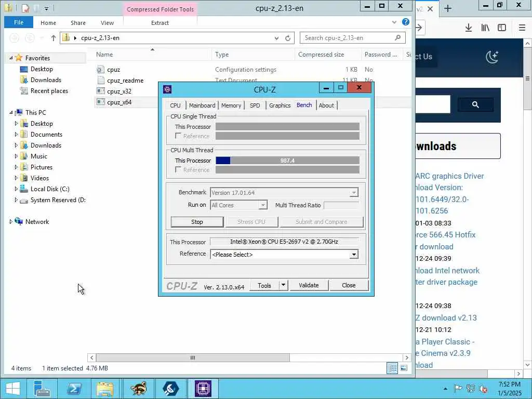Open the File ribbon menu
This screenshot has height=399, width=532.
[x=19, y=22]
